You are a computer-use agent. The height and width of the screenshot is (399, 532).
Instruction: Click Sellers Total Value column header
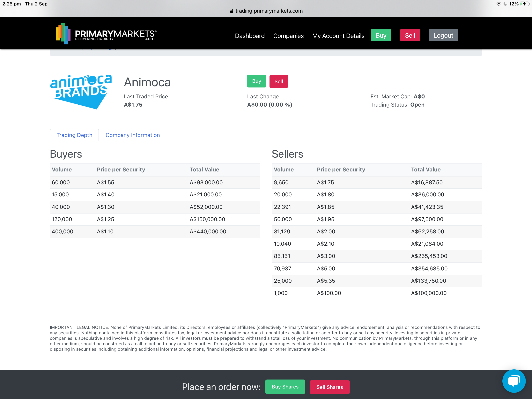click(426, 169)
